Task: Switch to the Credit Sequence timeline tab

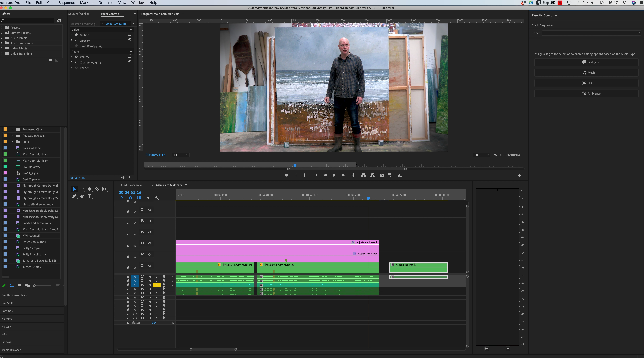Action: 131,185
